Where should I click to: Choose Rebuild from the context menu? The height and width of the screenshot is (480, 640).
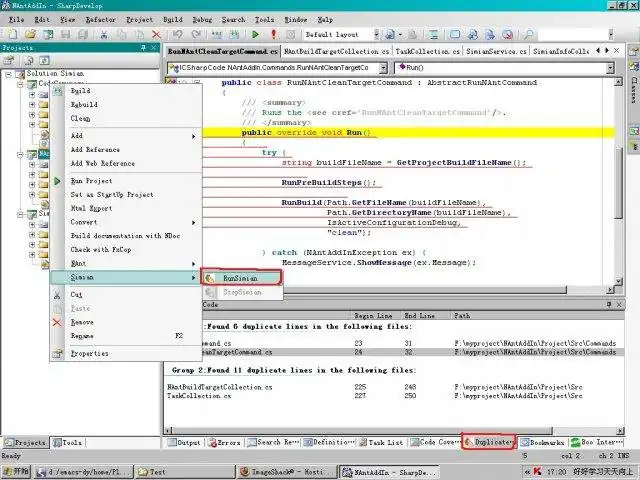tap(84, 105)
